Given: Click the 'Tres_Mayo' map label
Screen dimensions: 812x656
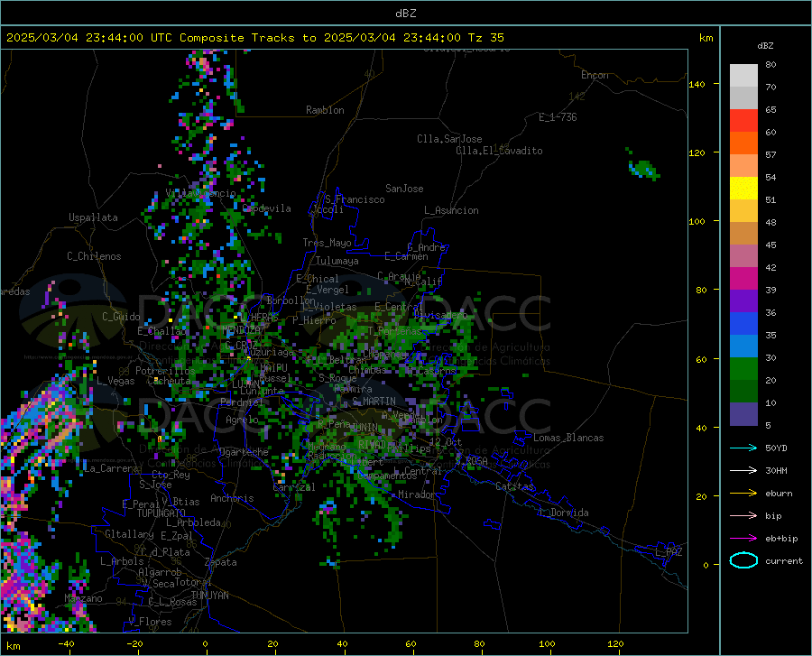Looking at the screenshot, I should point(327,243).
